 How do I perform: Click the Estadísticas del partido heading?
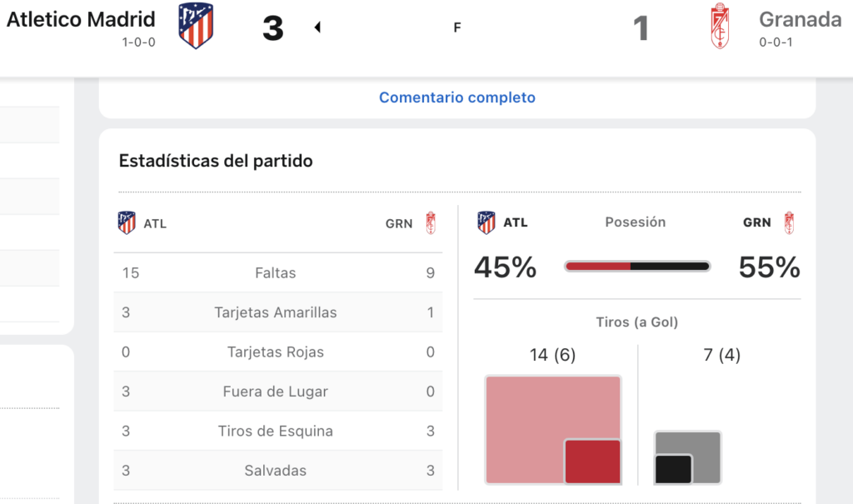pos(216,161)
